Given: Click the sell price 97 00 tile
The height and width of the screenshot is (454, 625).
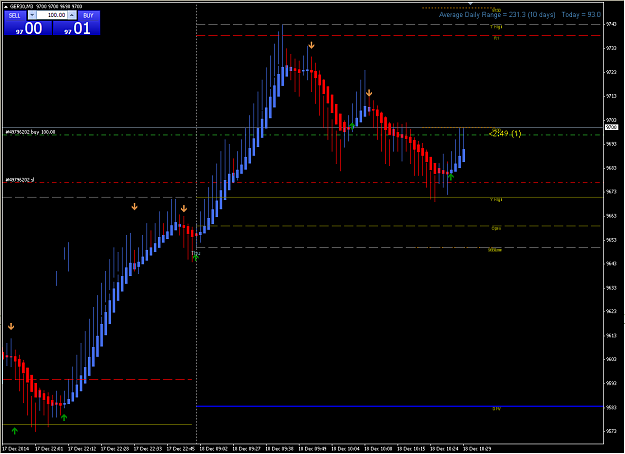Looking at the screenshot, I should click(28, 28).
